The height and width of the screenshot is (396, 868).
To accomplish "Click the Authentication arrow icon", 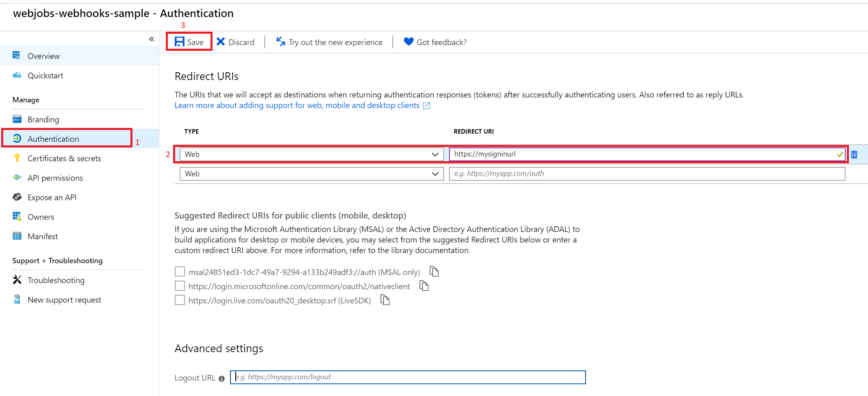I will click(17, 138).
